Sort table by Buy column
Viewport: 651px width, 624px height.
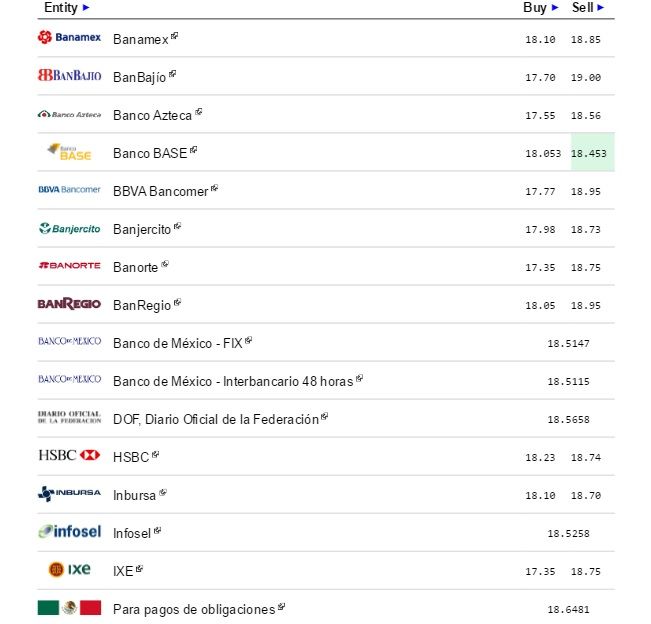(540, 7)
